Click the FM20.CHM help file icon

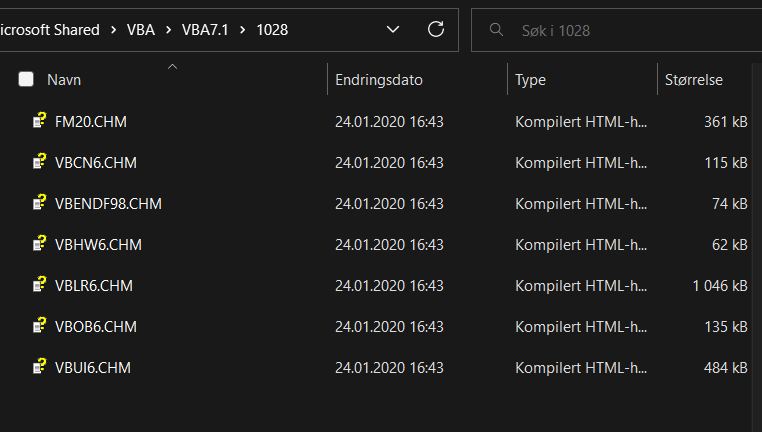pyautogui.click(x=39, y=121)
